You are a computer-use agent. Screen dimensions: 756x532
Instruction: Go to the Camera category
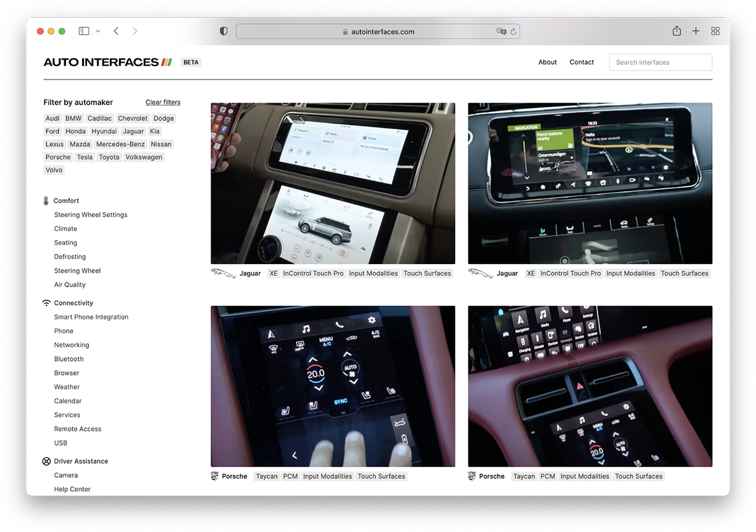click(66, 475)
